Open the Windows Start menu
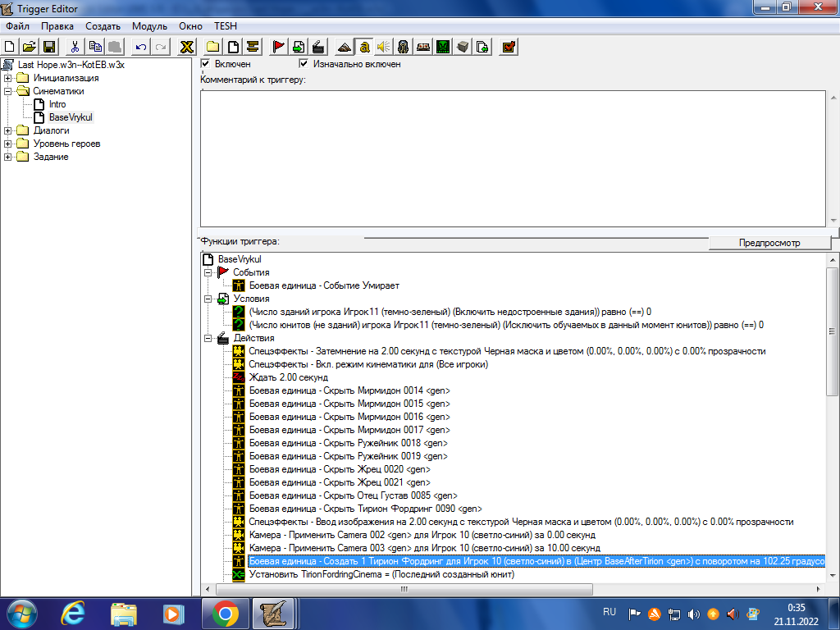This screenshot has width=840, height=630. pyautogui.click(x=22, y=614)
